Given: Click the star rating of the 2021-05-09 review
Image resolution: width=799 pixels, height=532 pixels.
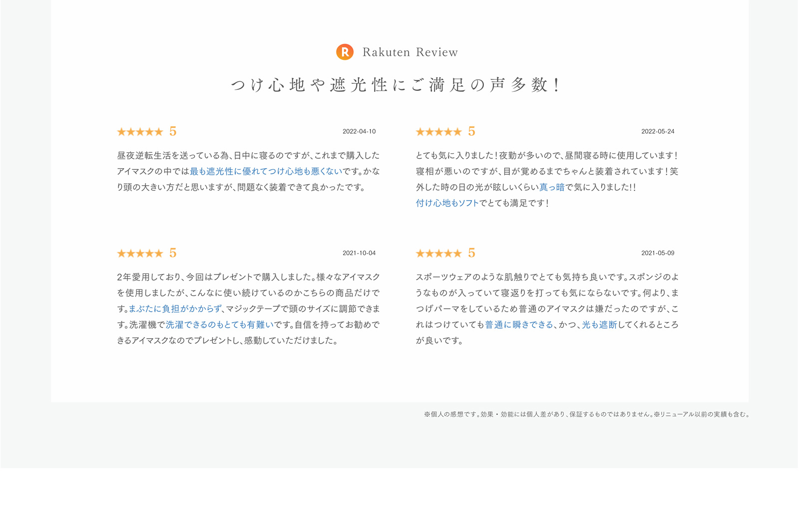Looking at the screenshot, I should pos(439,254).
